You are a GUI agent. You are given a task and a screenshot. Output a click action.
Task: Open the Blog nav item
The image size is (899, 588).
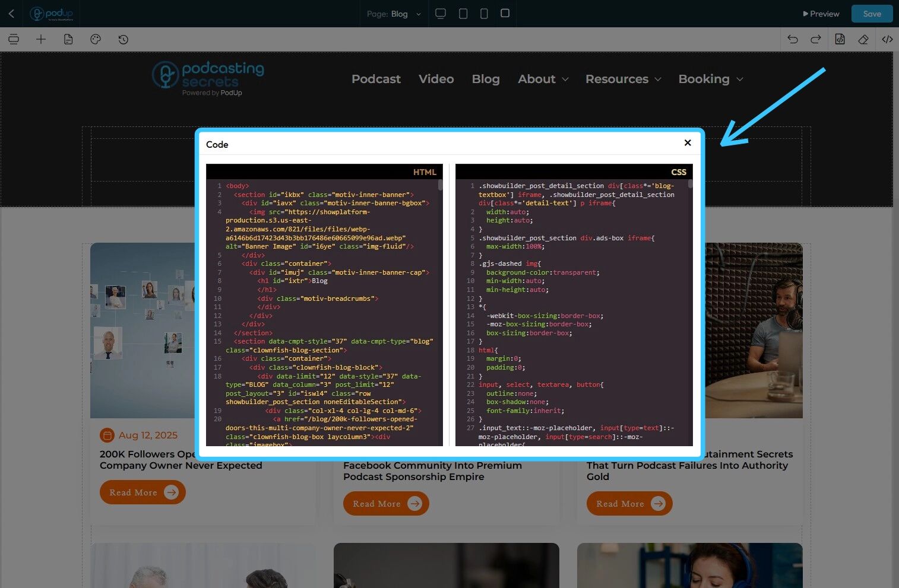click(486, 79)
